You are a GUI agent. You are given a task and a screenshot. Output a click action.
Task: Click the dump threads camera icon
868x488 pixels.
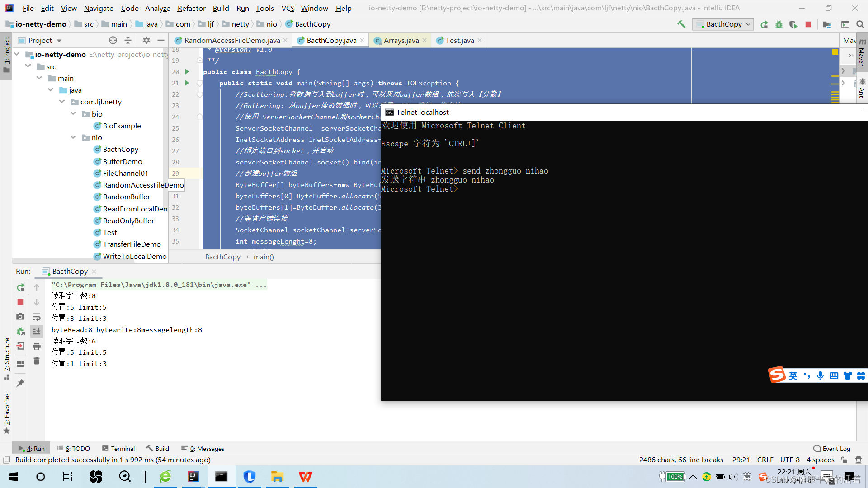[20, 317]
